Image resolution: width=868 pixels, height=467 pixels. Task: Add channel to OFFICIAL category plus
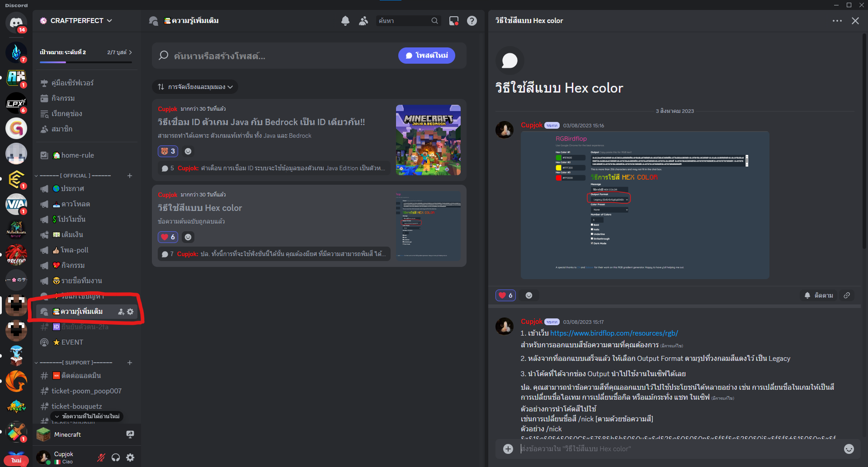click(x=130, y=176)
